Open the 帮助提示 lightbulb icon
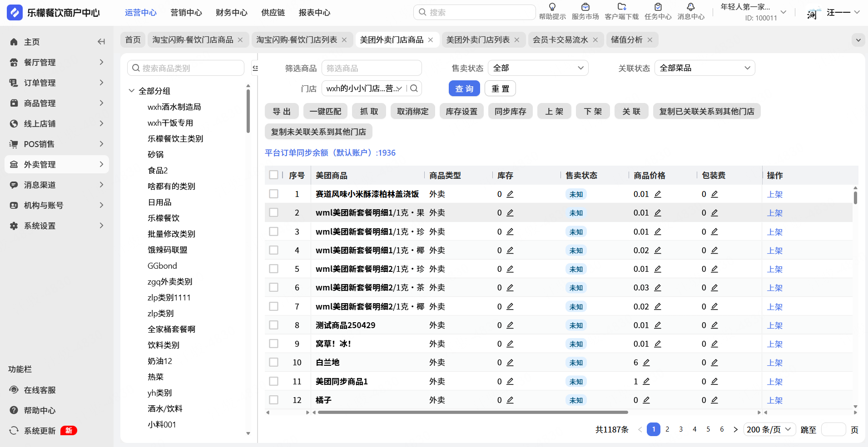The height and width of the screenshot is (447, 868). (552, 7)
